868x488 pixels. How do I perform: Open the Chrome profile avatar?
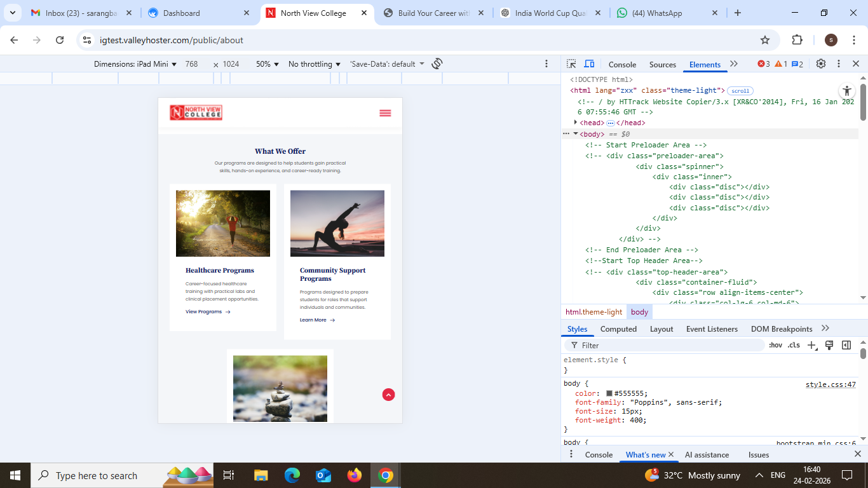click(x=831, y=40)
